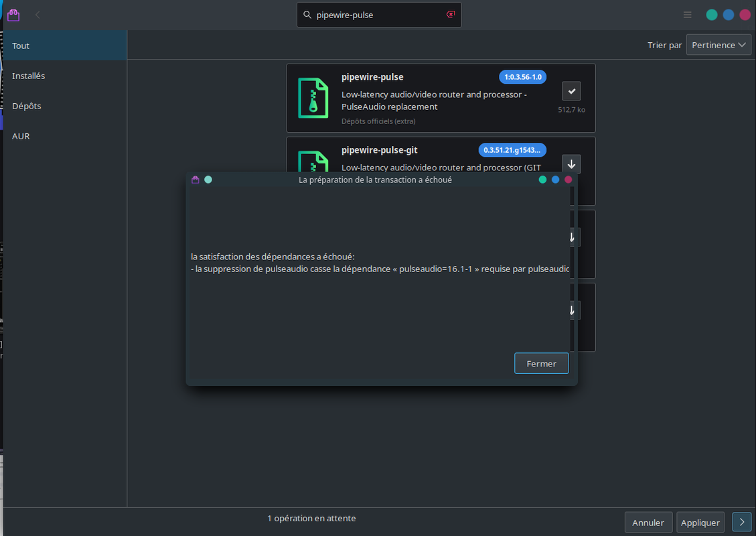The height and width of the screenshot is (536, 756).
Task: Click the pipewire-pulse-git package title
Action: coord(380,150)
